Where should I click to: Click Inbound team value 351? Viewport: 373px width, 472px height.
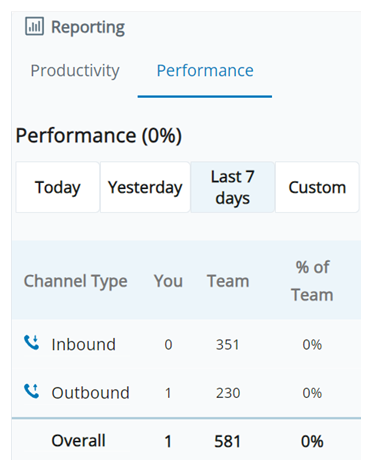pyautogui.click(x=227, y=345)
